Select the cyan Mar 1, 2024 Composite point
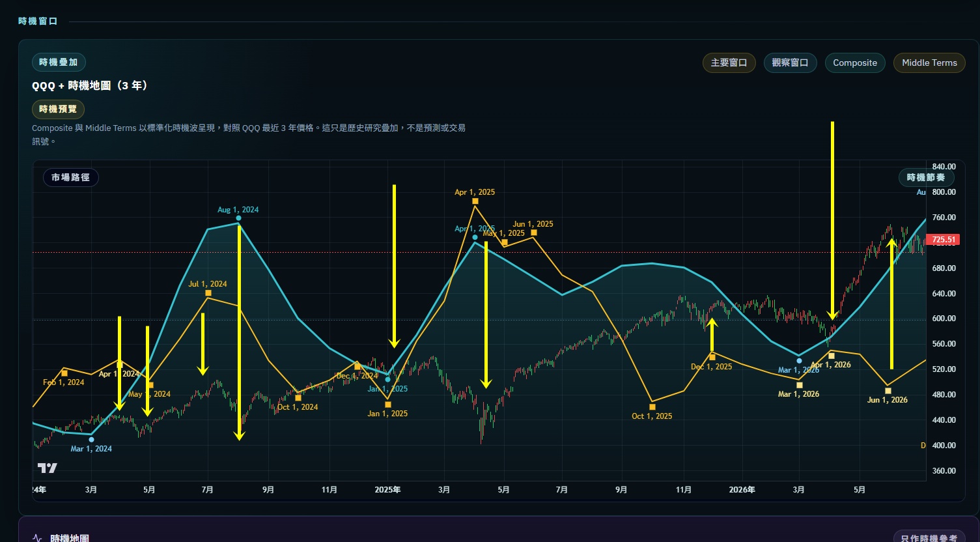The width and height of the screenshot is (980, 542). (91, 440)
